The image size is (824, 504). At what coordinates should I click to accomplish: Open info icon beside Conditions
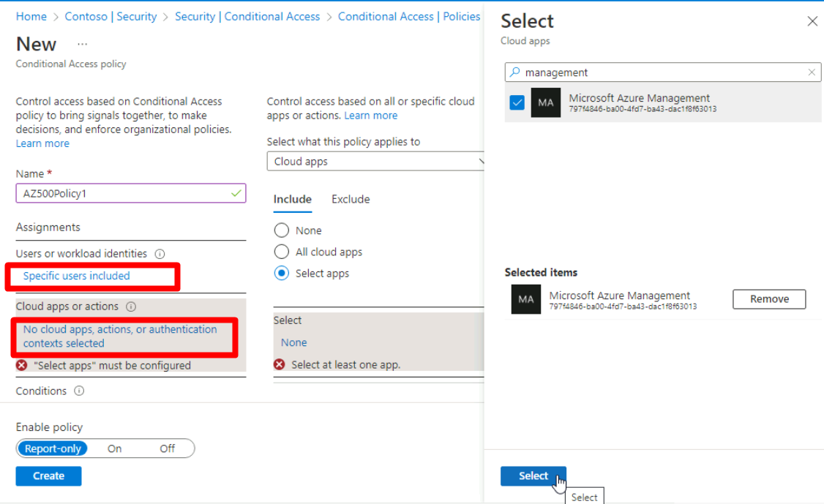tap(79, 391)
